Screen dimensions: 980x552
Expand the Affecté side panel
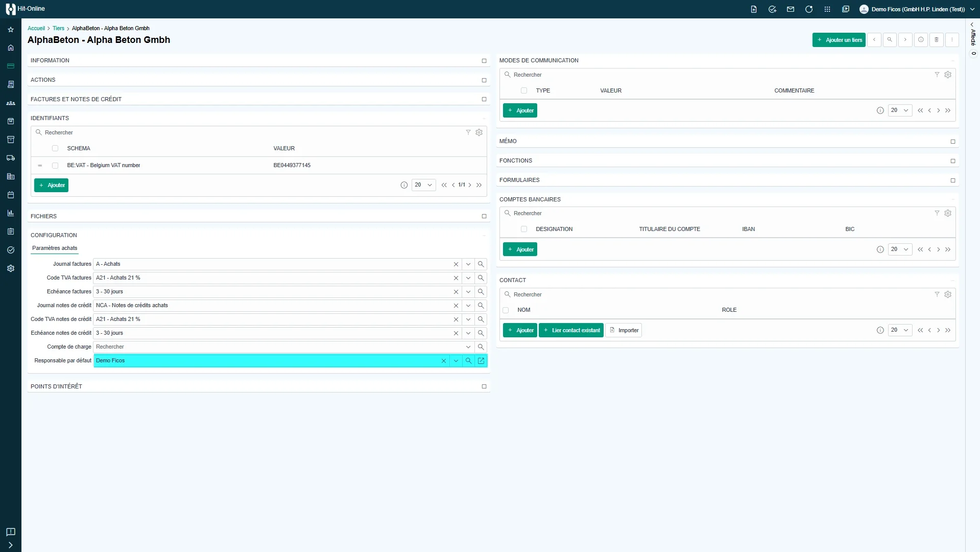point(972,25)
